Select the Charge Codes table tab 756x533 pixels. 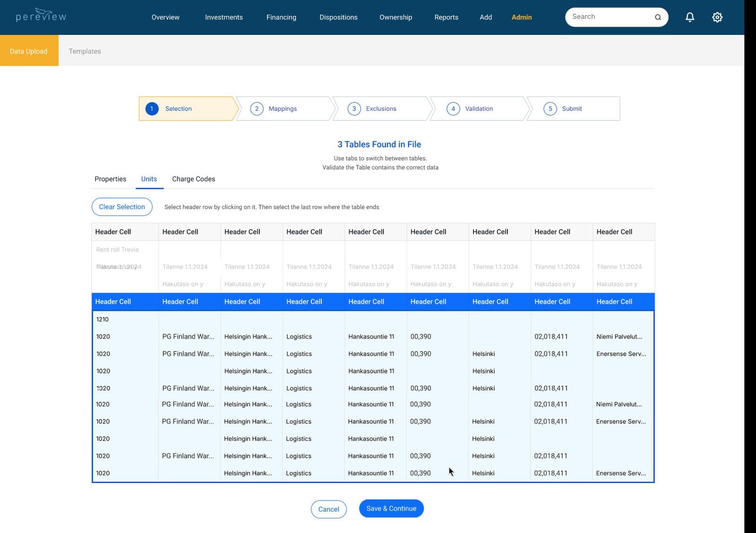(x=193, y=179)
